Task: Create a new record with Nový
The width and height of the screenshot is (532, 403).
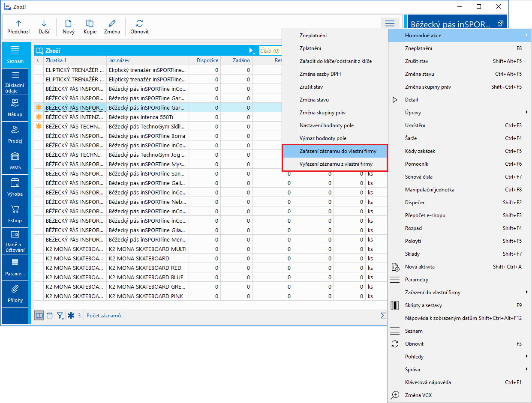Action: point(69,24)
